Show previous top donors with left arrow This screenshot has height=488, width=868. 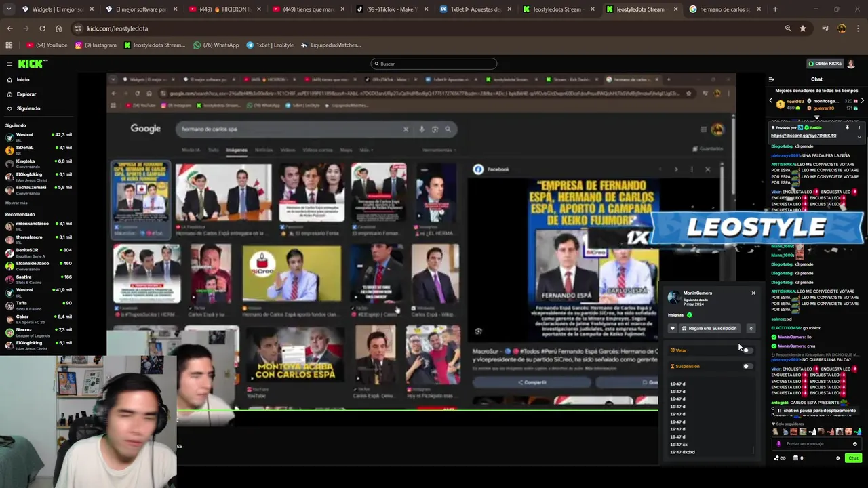click(x=770, y=101)
